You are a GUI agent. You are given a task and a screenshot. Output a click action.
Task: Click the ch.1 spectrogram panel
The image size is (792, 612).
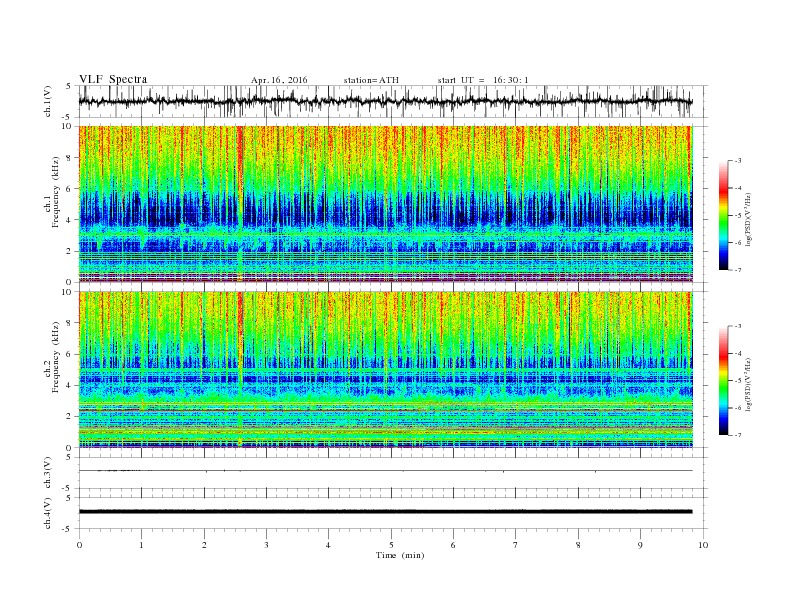[x=385, y=204]
